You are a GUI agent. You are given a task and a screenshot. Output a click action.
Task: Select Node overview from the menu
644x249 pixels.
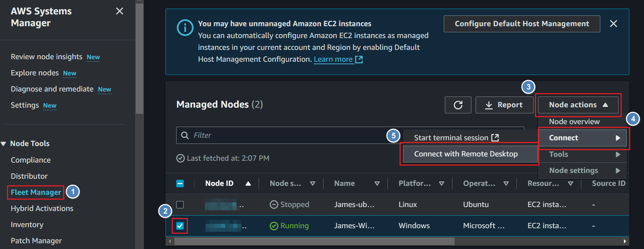[574, 122]
